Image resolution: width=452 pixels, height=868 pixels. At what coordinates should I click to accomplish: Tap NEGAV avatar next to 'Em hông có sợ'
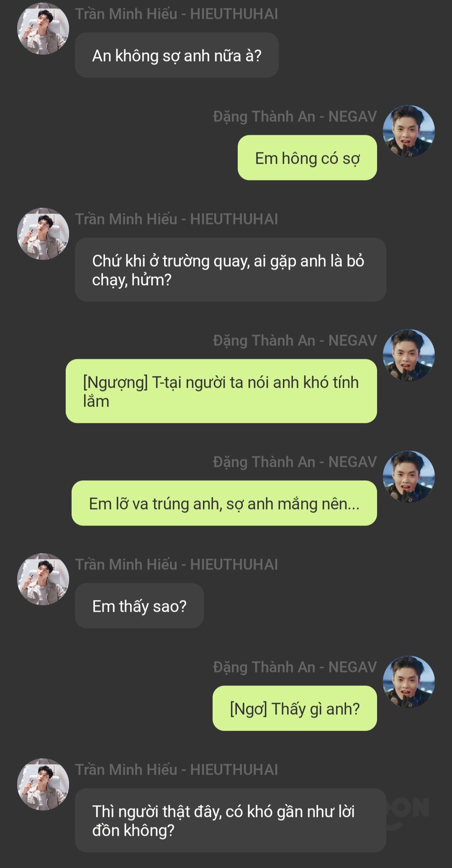pos(409,131)
